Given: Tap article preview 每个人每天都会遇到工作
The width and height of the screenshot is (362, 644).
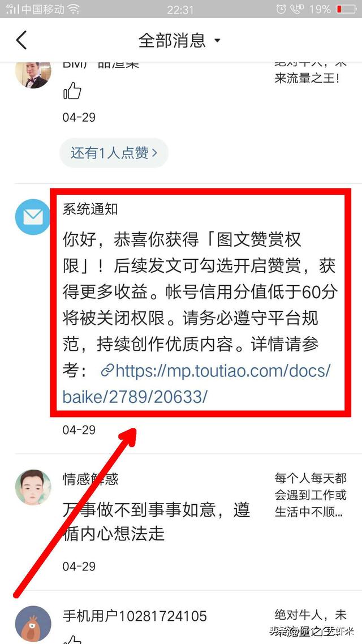Looking at the screenshot, I should click(x=311, y=495).
